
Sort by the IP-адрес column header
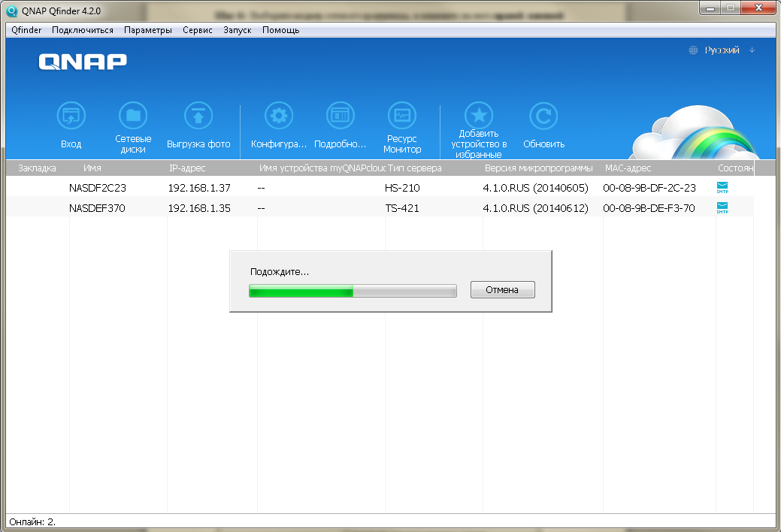point(187,168)
